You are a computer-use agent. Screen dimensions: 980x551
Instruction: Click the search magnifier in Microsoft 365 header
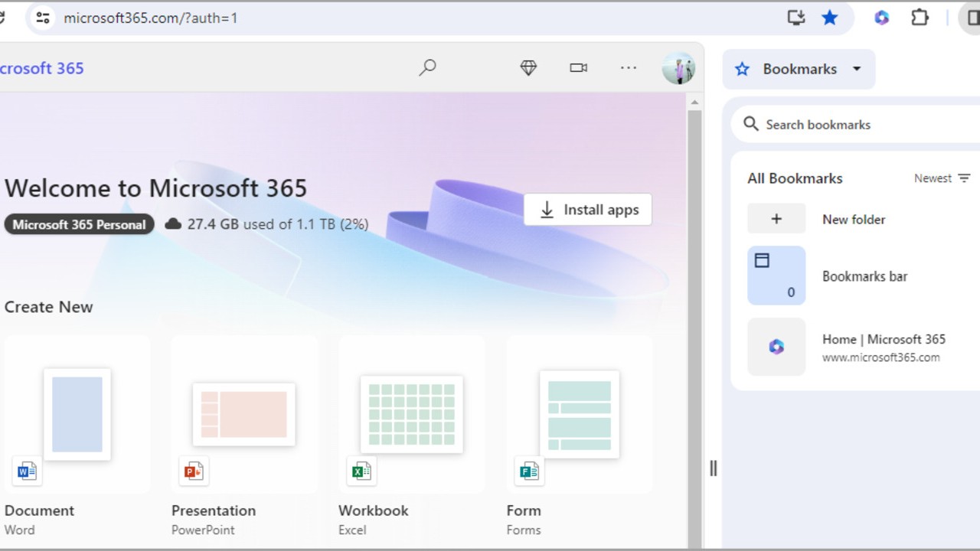click(x=427, y=68)
